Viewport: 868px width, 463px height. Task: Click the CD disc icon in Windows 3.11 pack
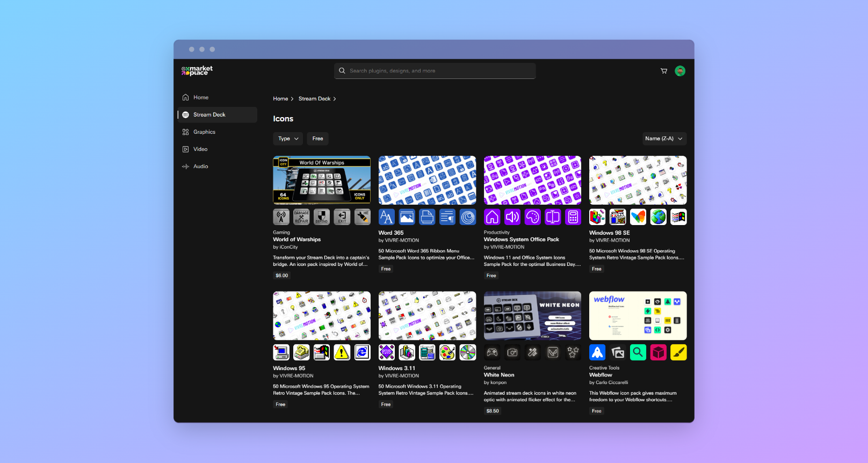pyautogui.click(x=467, y=352)
